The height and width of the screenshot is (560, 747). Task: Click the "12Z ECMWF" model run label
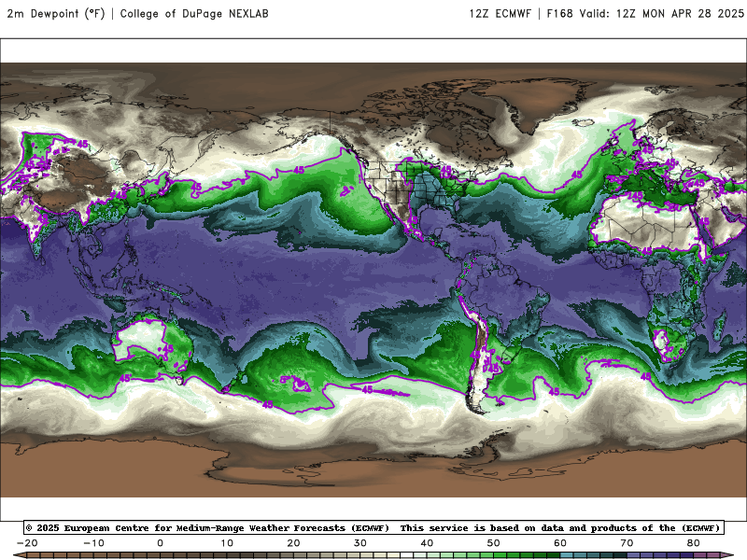click(500, 13)
